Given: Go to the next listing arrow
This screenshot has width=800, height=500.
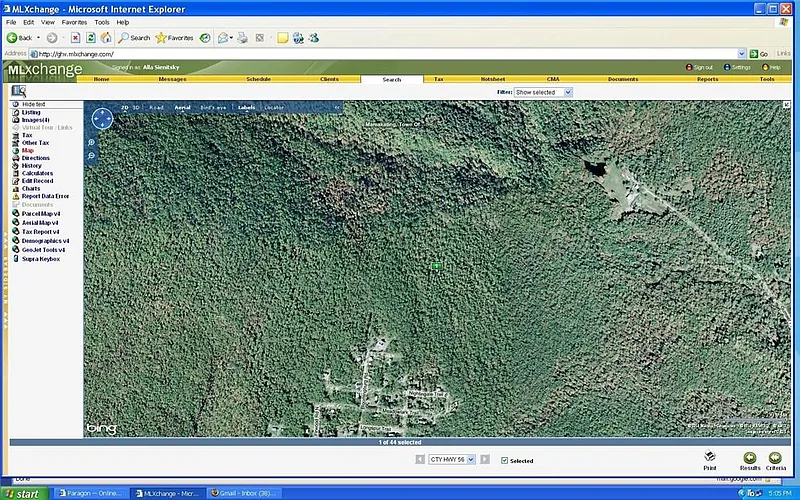Looking at the screenshot, I should click(x=485, y=460).
